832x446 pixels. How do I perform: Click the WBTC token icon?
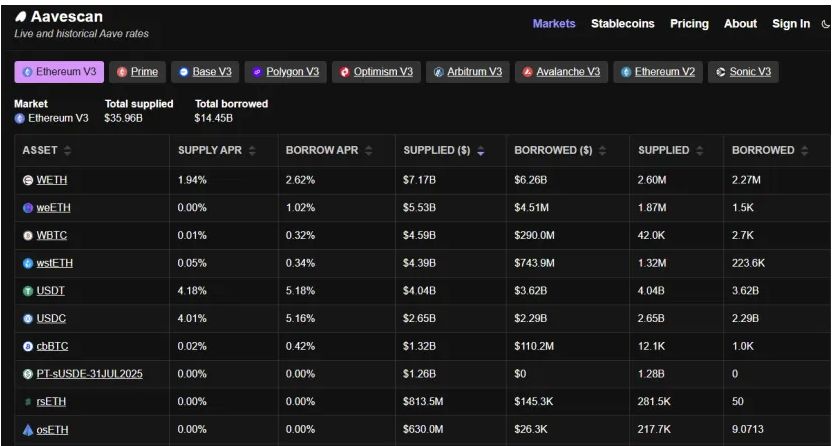(x=28, y=235)
